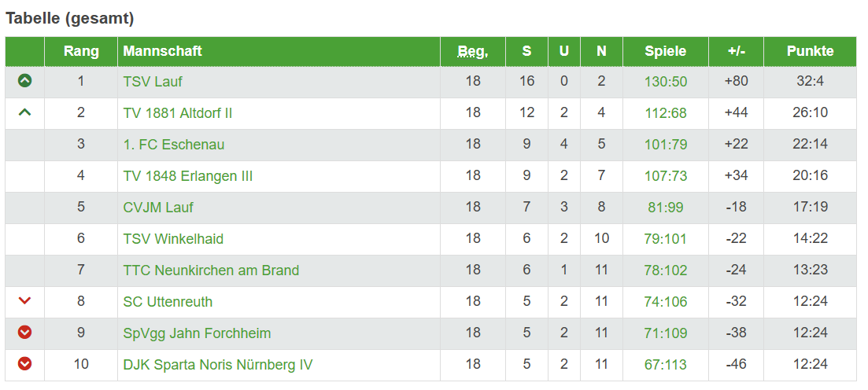
Task: View the TSV Winkelhaid team
Action: click(173, 239)
